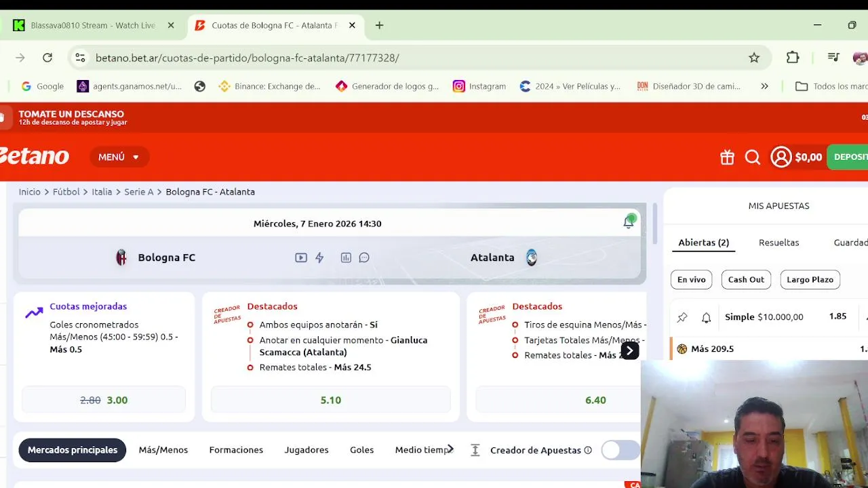The width and height of the screenshot is (868, 488).
Task: Add the 3.00 Cuotas mejoradas odds
Action: [104, 400]
